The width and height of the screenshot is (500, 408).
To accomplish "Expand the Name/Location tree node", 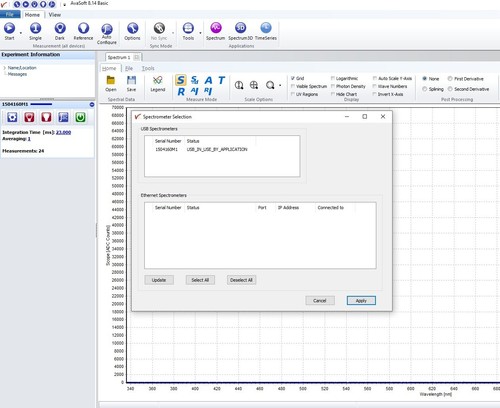I will coord(4,68).
